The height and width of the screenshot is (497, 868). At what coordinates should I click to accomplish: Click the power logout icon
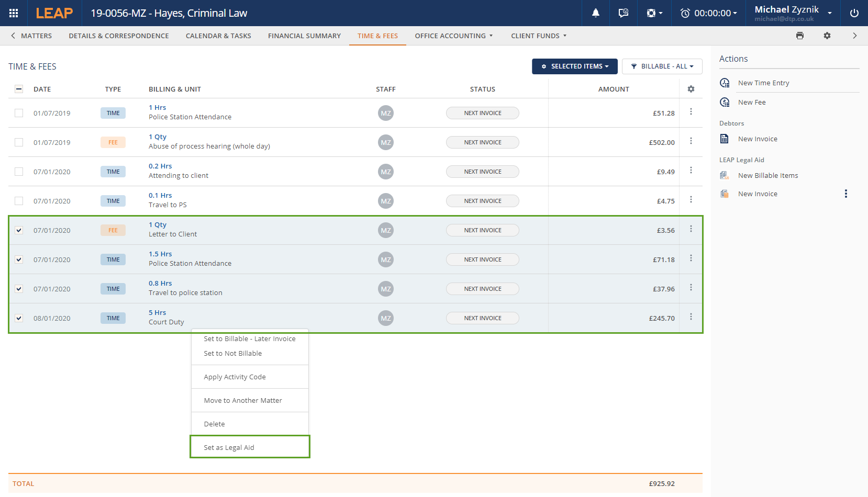click(x=854, y=13)
